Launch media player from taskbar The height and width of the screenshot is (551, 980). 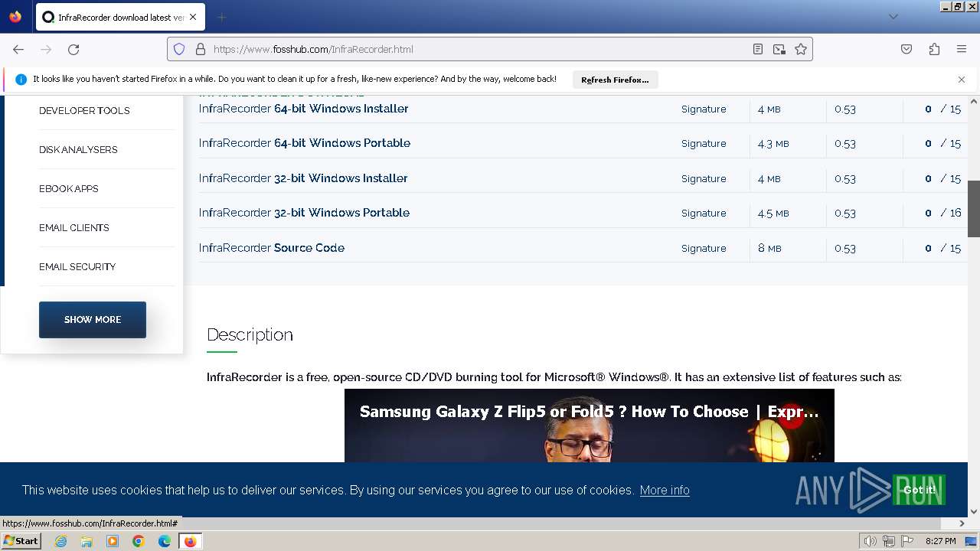pos(113,541)
